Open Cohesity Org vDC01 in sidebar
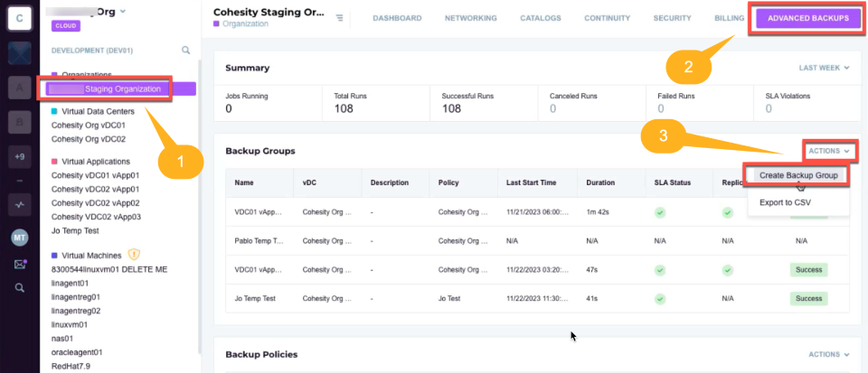The width and height of the screenshot is (868, 373). pyautogui.click(x=89, y=126)
